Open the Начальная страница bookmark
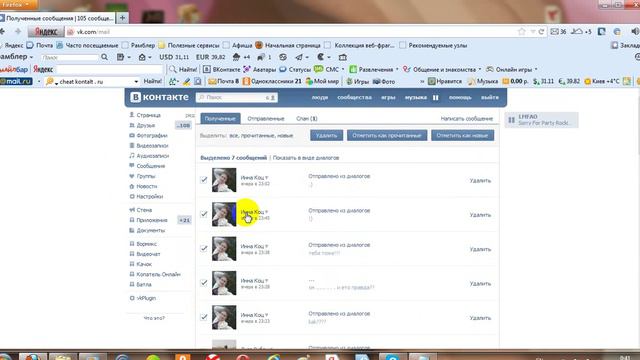 coord(287,45)
